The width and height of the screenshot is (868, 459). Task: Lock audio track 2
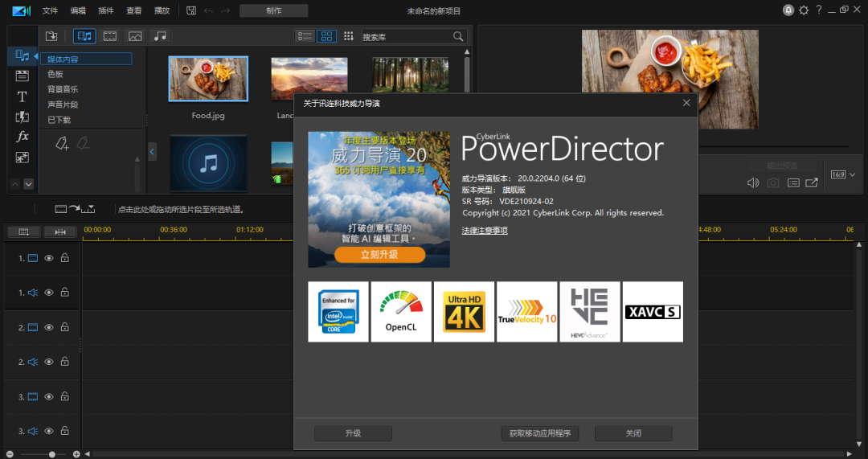(65, 361)
